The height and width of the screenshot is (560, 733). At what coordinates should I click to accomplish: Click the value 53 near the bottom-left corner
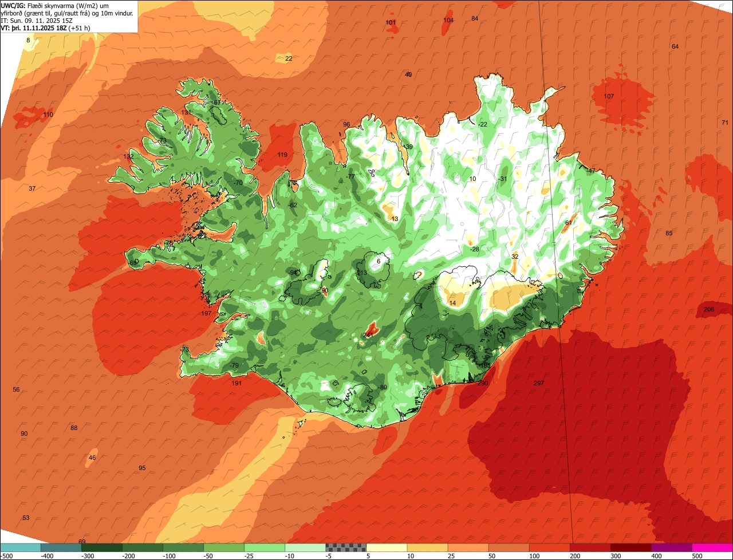26,518
